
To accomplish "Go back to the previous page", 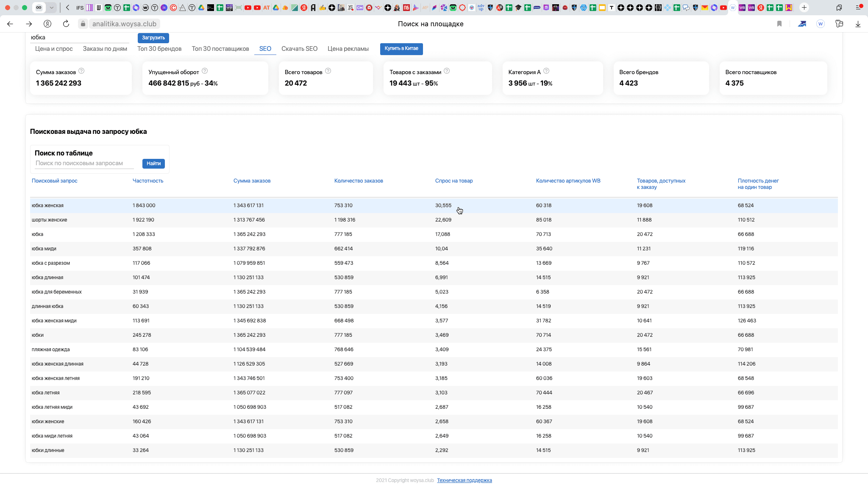I will click(10, 24).
